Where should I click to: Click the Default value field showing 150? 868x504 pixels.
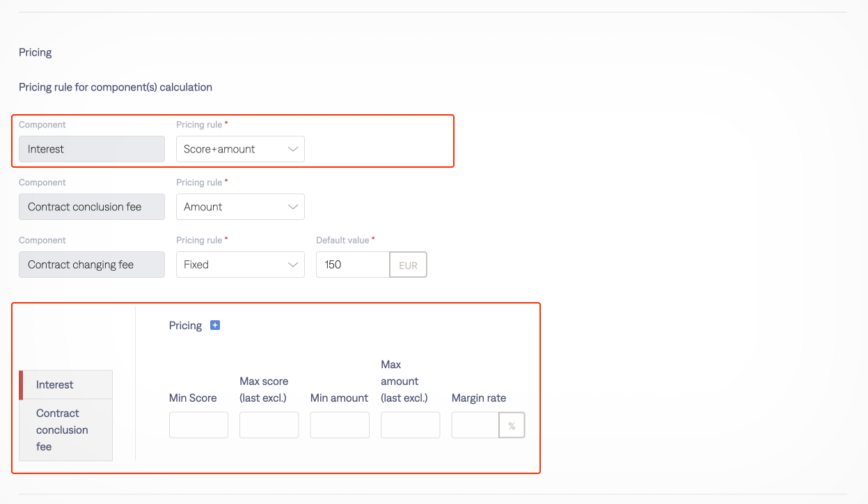pos(352,265)
